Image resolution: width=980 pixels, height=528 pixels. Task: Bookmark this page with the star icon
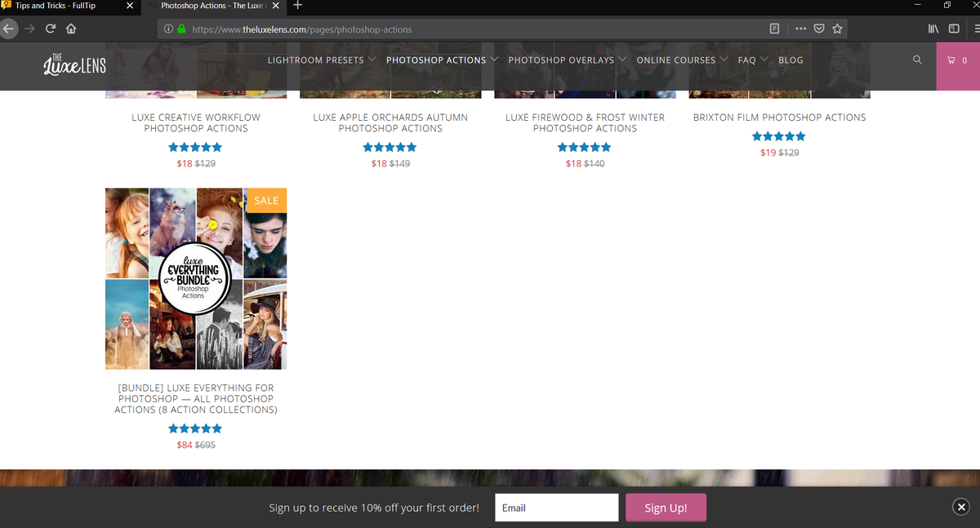pos(837,29)
